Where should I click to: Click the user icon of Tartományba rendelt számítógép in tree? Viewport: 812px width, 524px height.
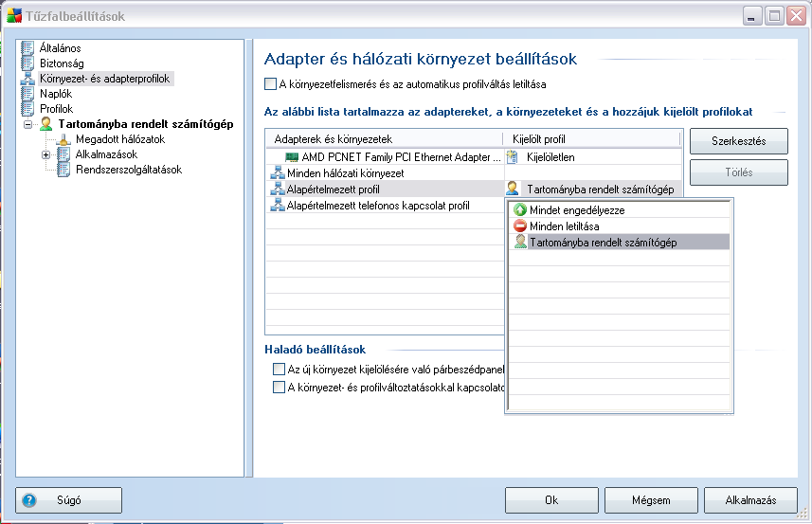[x=46, y=124]
